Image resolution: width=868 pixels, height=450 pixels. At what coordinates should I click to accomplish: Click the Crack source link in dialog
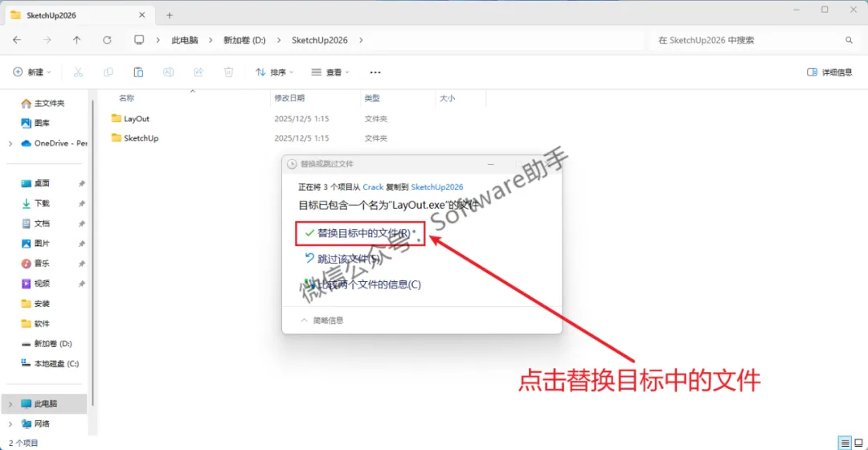click(373, 187)
